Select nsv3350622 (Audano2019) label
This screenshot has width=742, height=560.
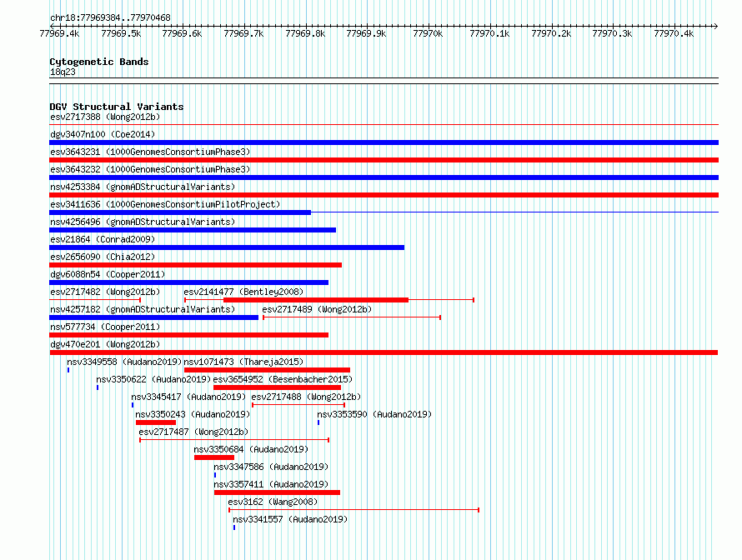pos(153,379)
